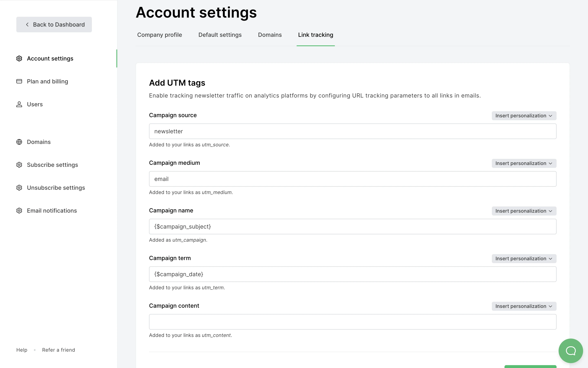Switch to the Default settings tab
The height and width of the screenshot is (368, 588).
pos(220,35)
